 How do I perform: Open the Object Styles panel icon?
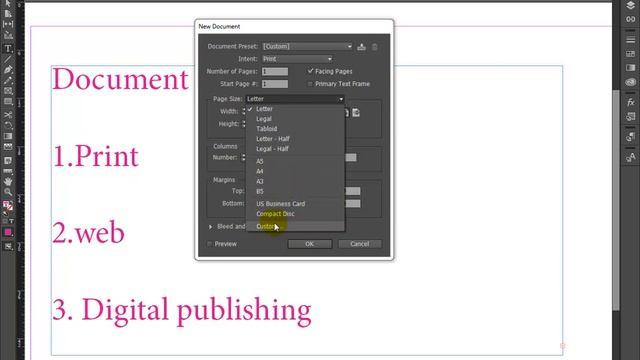point(630,117)
